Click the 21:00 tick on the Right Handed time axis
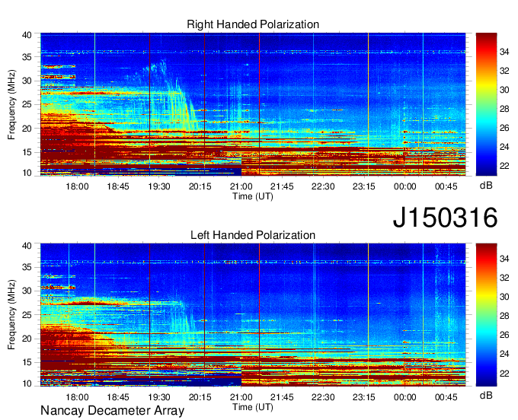This screenshot has height=420, width=518. tap(241, 186)
